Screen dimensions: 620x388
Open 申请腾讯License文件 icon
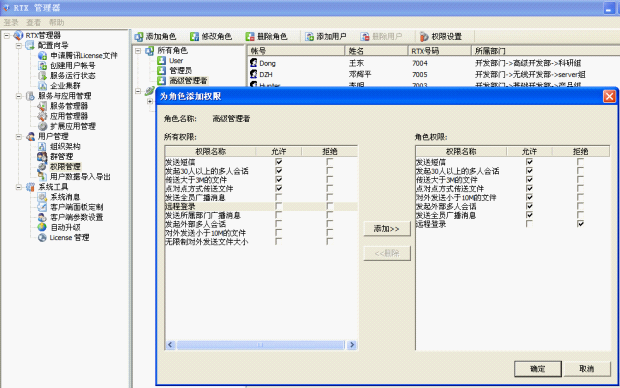(x=42, y=55)
